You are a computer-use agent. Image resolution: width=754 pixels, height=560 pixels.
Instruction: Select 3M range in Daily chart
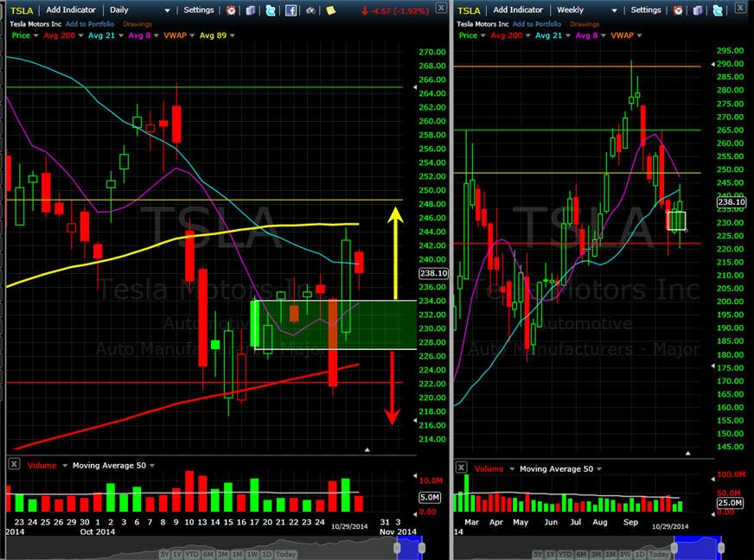tap(222, 554)
